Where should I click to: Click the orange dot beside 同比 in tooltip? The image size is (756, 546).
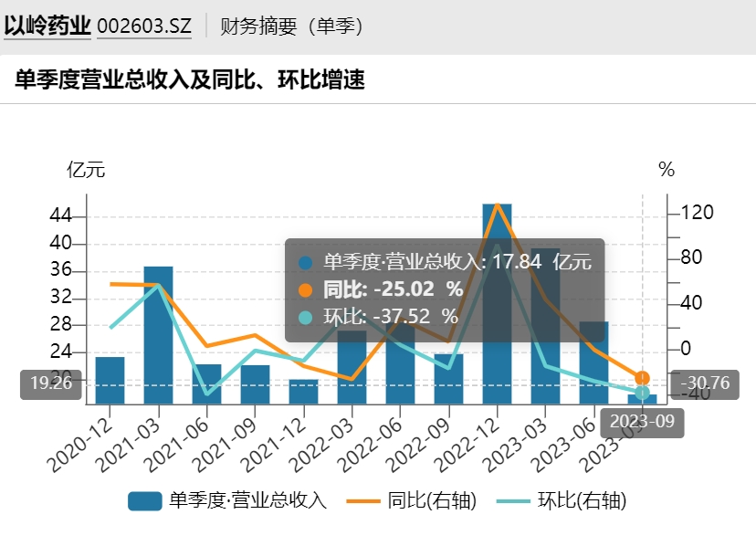306,289
